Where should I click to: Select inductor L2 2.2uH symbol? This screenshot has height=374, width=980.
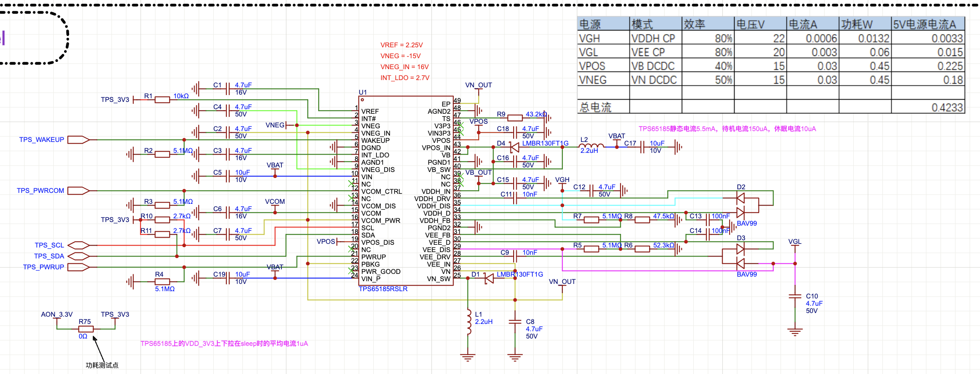click(591, 146)
